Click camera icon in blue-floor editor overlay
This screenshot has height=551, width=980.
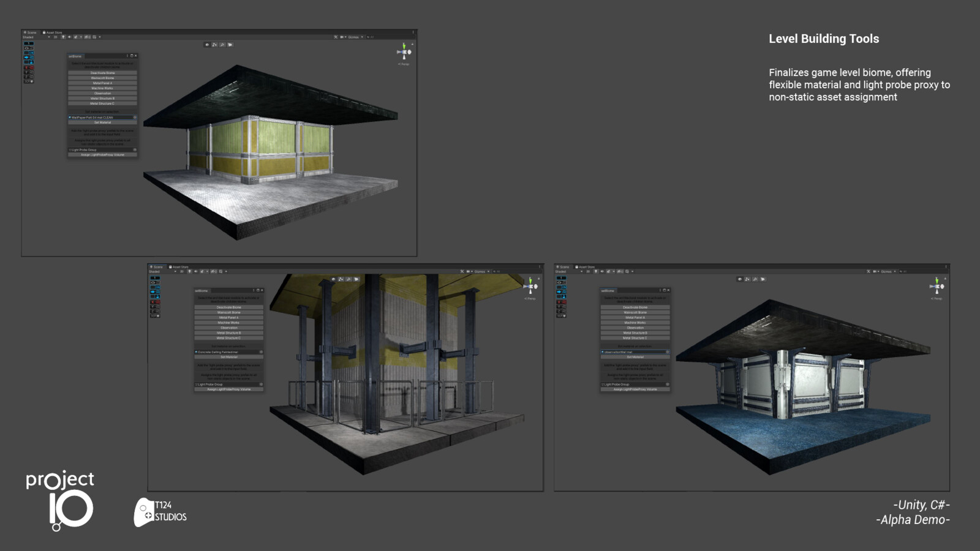click(763, 279)
